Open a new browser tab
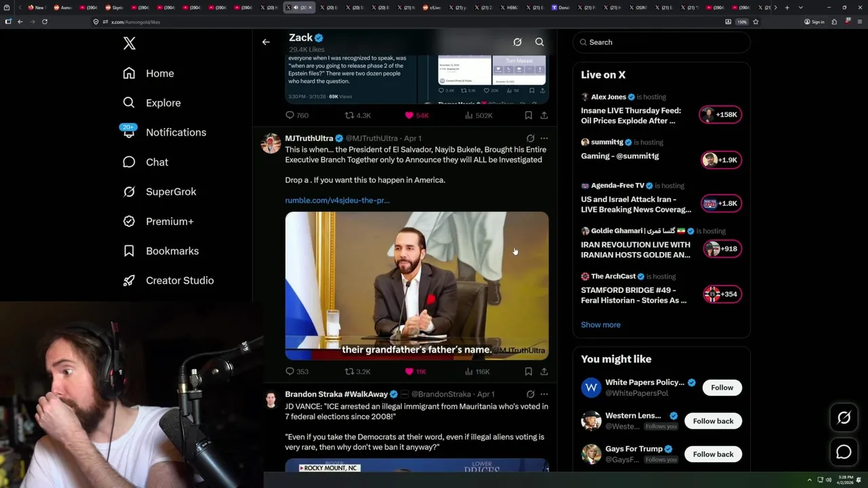The height and width of the screenshot is (488, 868). point(787,7)
